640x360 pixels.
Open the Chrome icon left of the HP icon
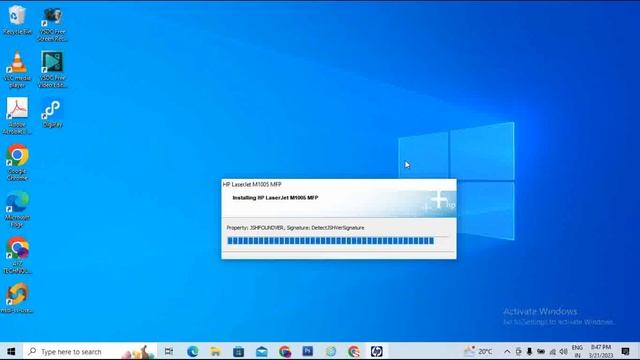coord(354,351)
